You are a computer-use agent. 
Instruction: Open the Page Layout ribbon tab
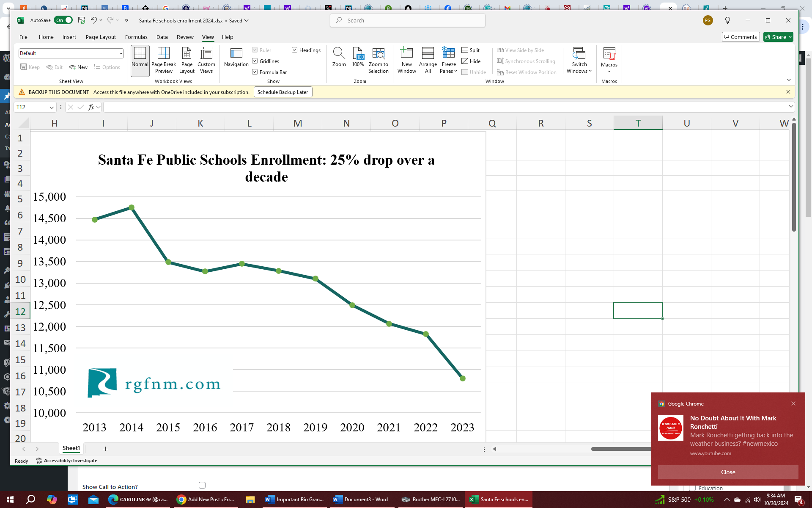101,37
